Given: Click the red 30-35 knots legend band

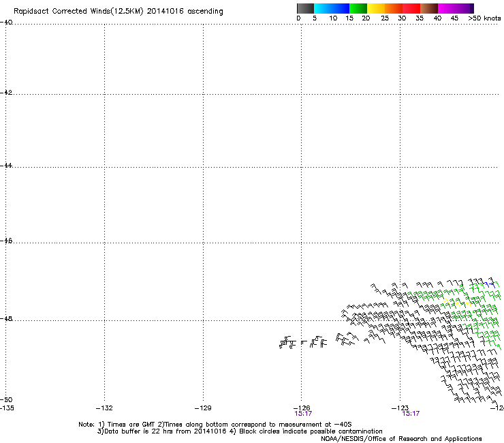Looking at the screenshot, I should coord(411,8).
